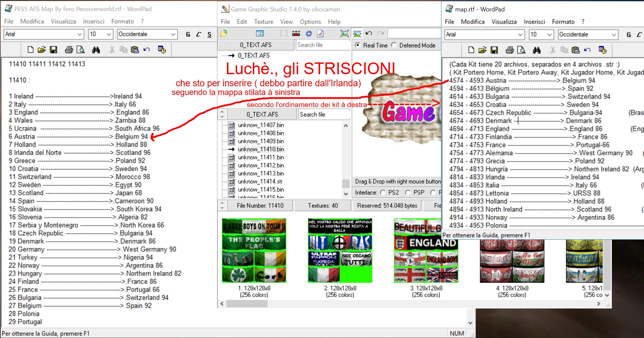The height and width of the screenshot is (338, 644).
Task: Click Open folder icon in map.rtf WordPad
Action: pyautogui.click(x=482, y=50)
